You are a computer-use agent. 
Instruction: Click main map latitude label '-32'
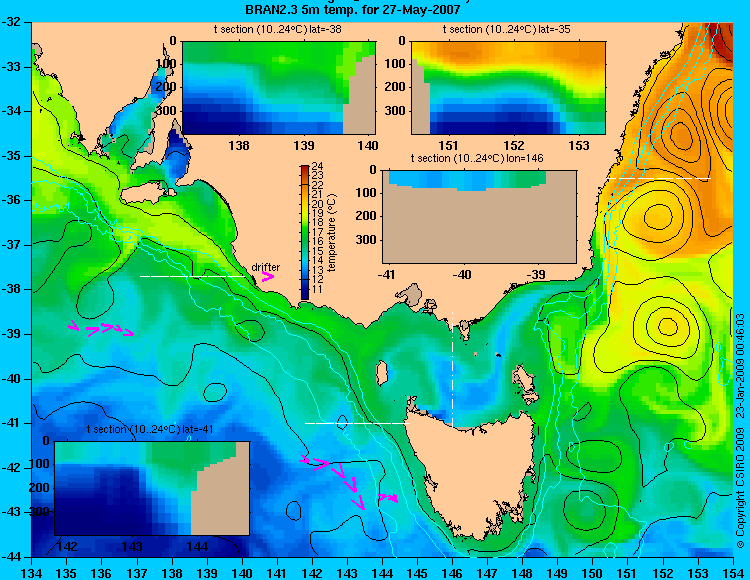[x=11, y=22]
